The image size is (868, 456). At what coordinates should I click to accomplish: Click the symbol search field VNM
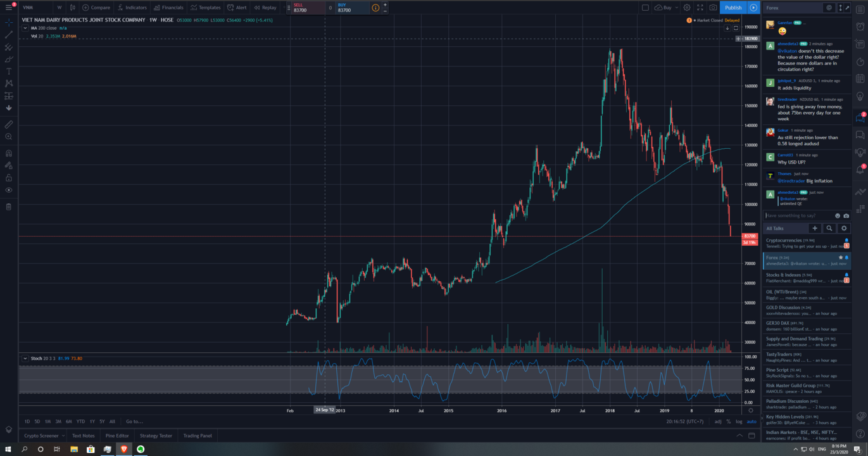coord(35,8)
